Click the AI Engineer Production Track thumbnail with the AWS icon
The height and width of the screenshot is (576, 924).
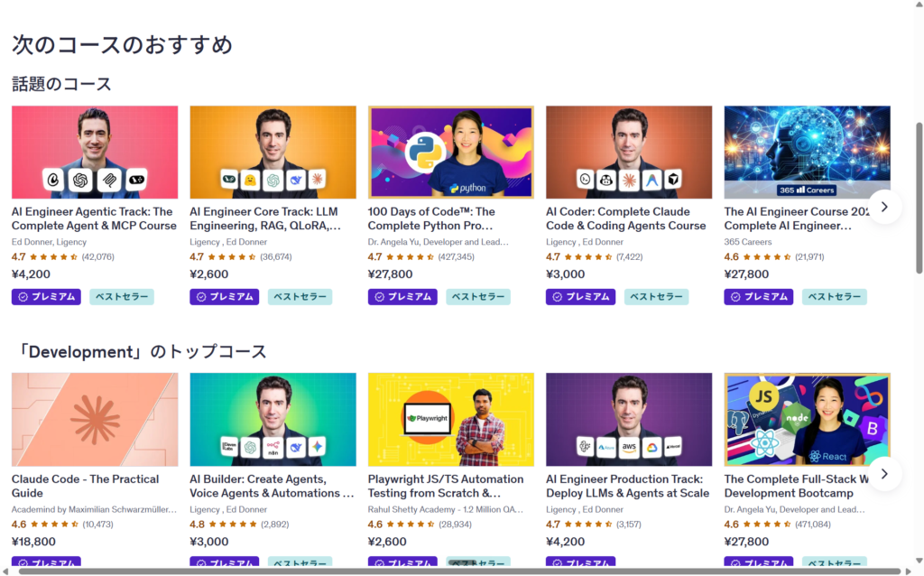pyautogui.click(x=629, y=419)
